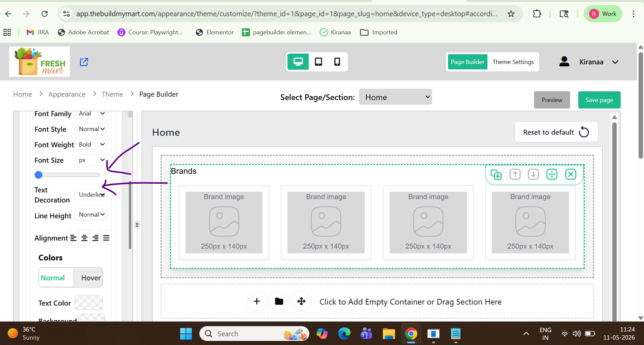Open the Work Chrome profile
The height and width of the screenshot is (345, 644).
point(603,14)
